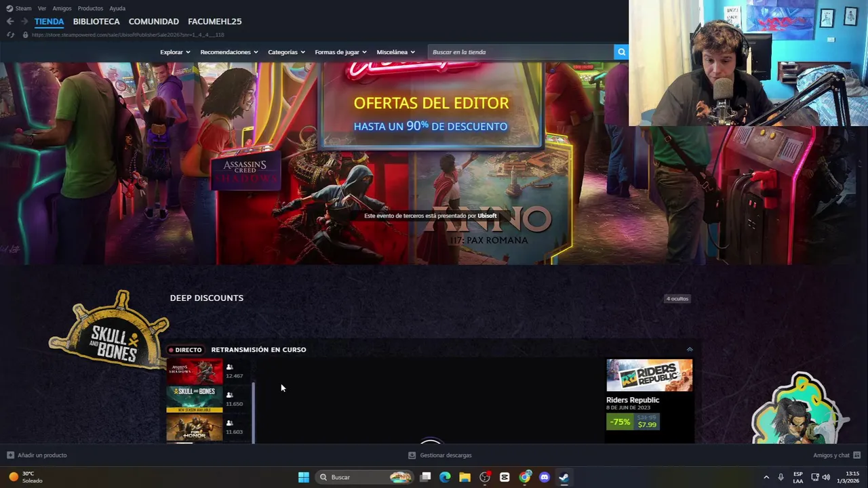Screen dimensions: 868x488
Task: Click the character sticker at bottom right
Action: tap(800, 408)
